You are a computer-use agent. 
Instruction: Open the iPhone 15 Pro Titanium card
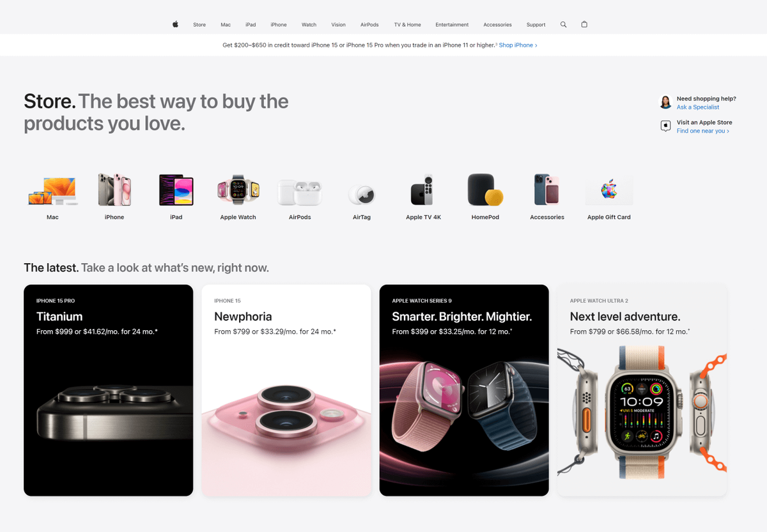tap(108, 390)
